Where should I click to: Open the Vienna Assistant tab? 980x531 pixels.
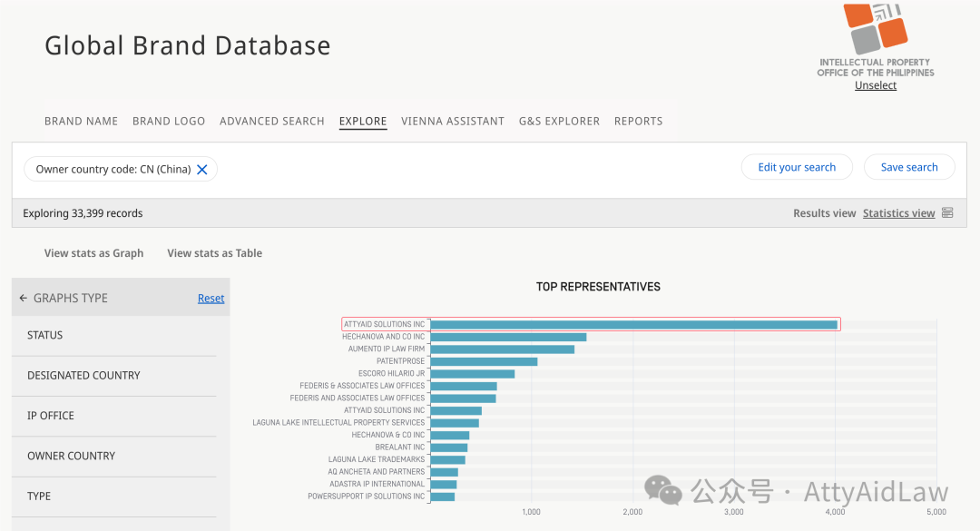(453, 122)
